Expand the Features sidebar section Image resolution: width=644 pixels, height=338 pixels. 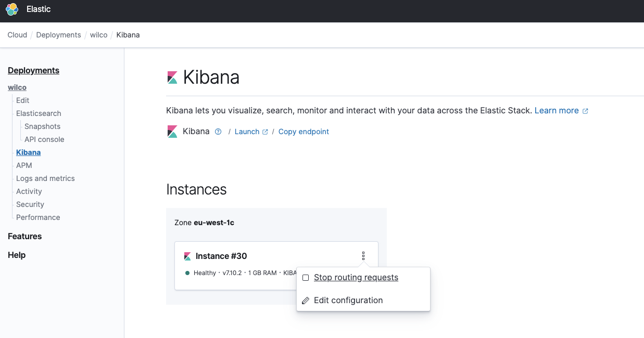tap(25, 236)
